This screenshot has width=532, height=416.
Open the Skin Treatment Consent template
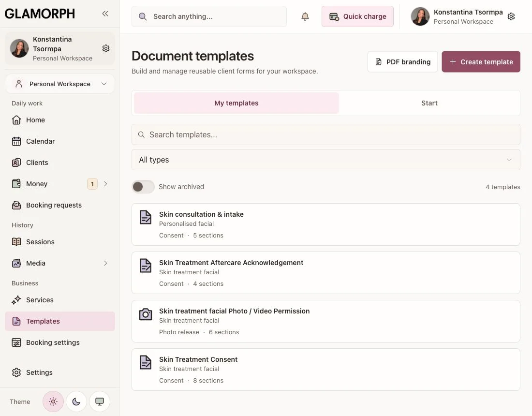click(325, 370)
